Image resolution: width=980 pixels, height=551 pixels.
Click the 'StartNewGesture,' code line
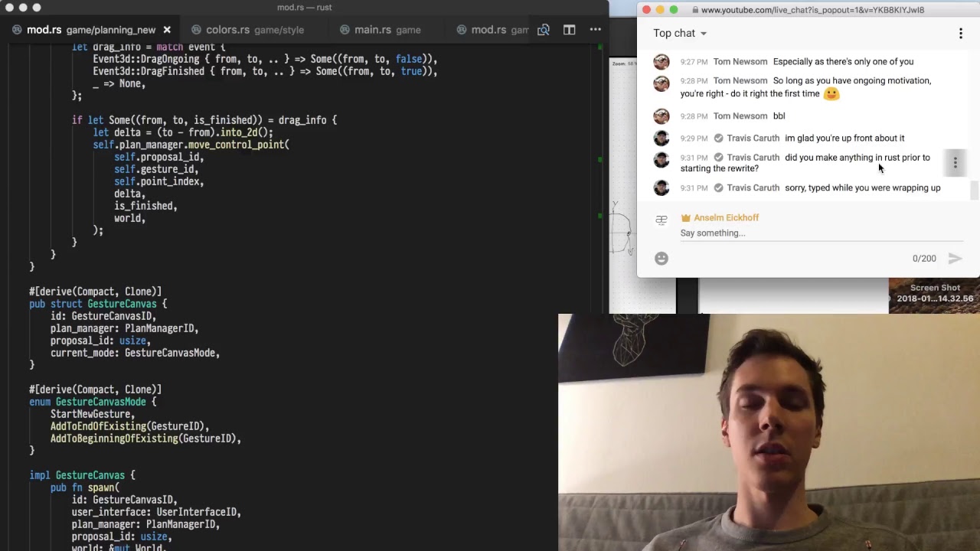[93, 414]
